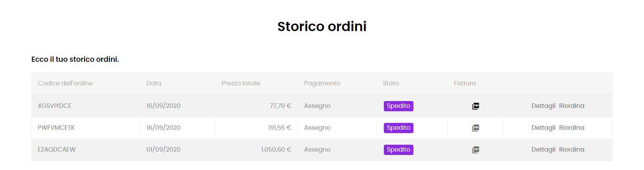Select order code XGSVIYDCE text
Viewport: 644px width, 170px height.
pos(54,106)
